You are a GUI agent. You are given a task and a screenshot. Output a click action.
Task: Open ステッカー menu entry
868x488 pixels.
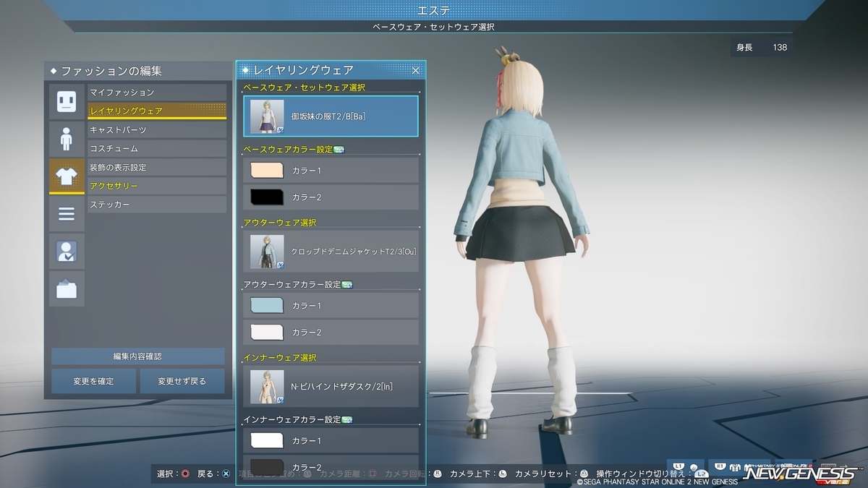[x=157, y=205]
